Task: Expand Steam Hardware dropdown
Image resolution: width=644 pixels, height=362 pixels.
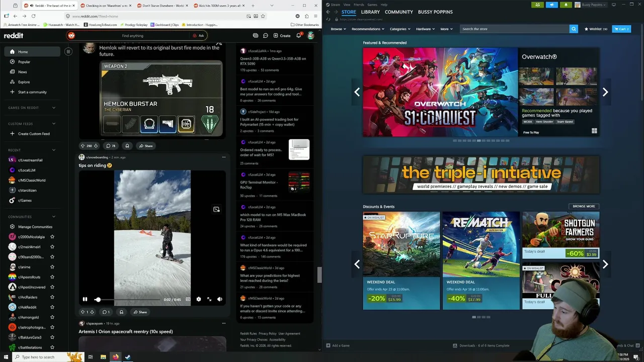Action: (x=425, y=29)
